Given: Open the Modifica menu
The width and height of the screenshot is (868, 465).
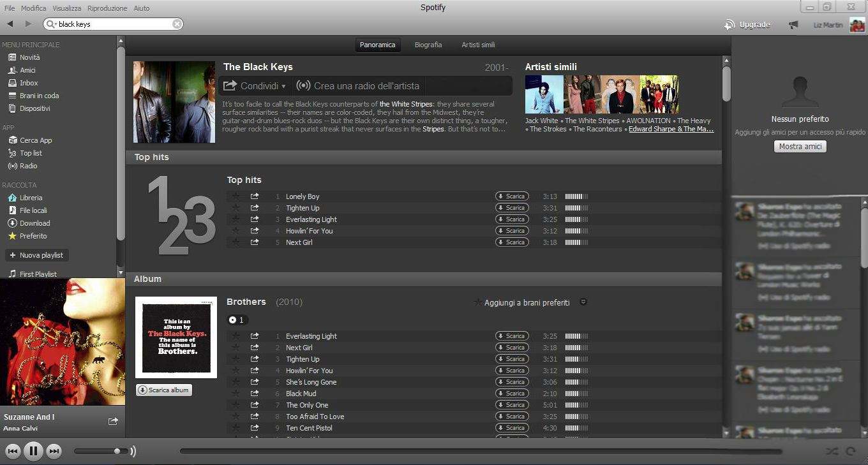Looking at the screenshot, I should [34, 8].
